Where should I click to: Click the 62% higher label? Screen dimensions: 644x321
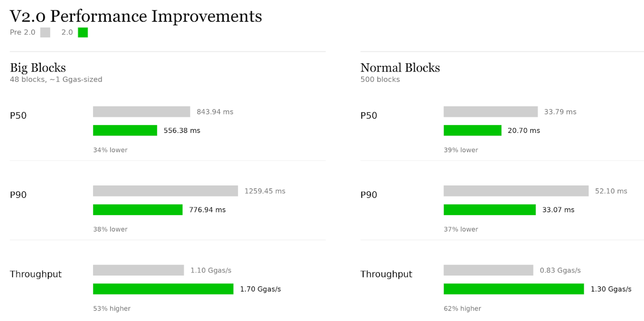462,309
